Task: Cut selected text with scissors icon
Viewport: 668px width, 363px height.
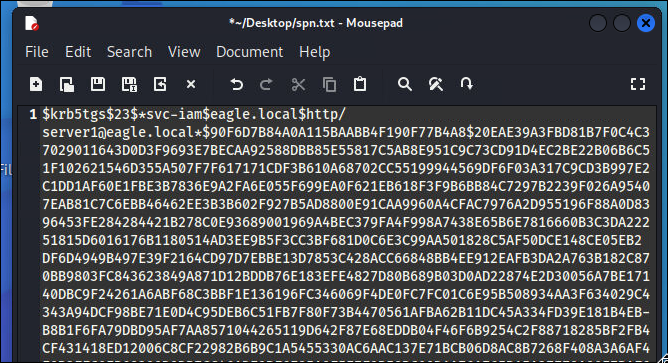Action: point(298,84)
